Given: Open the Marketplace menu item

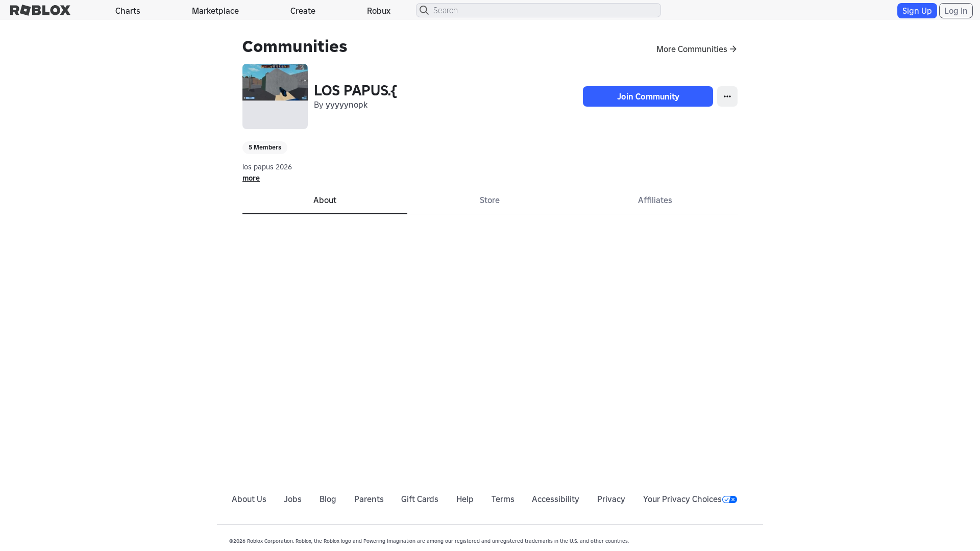Looking at the screenshot, I should point(215,11).
